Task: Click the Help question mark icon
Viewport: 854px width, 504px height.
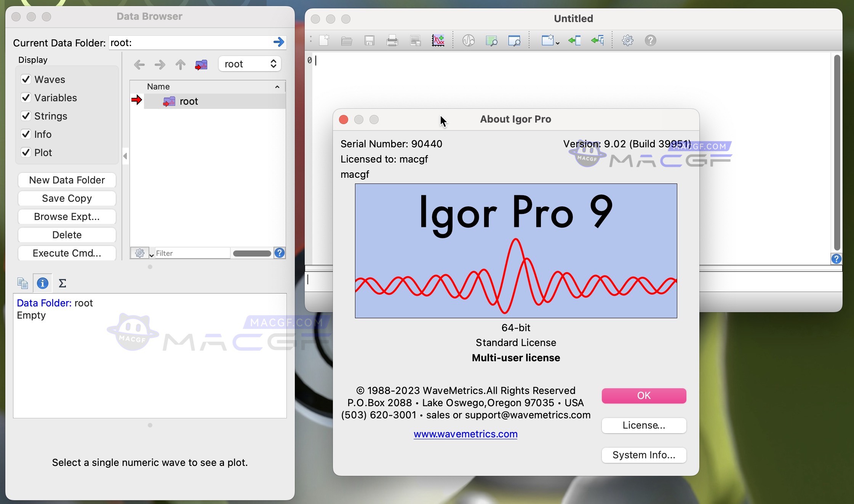Action: [651, 40]
